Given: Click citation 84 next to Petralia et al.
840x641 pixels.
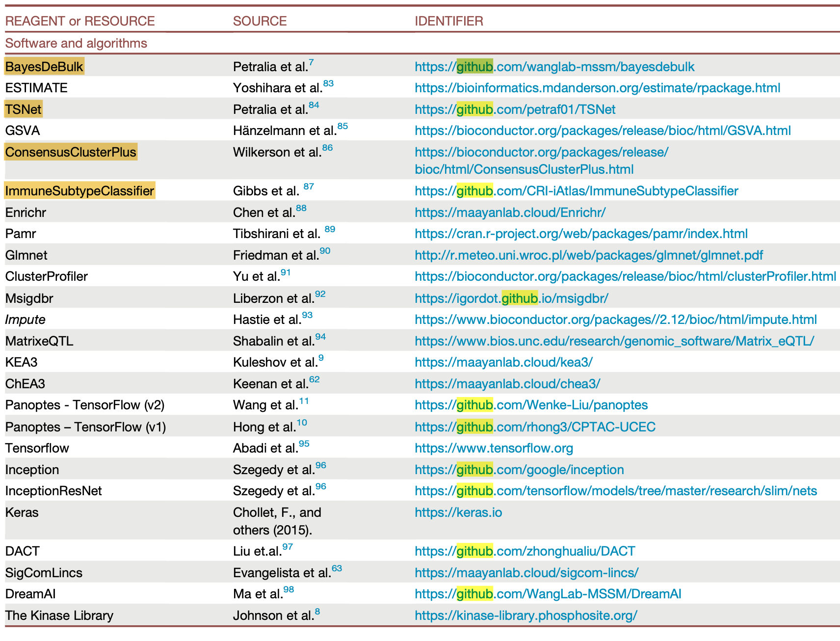Looking at the screenshot, I should click(x=314, y=105).
